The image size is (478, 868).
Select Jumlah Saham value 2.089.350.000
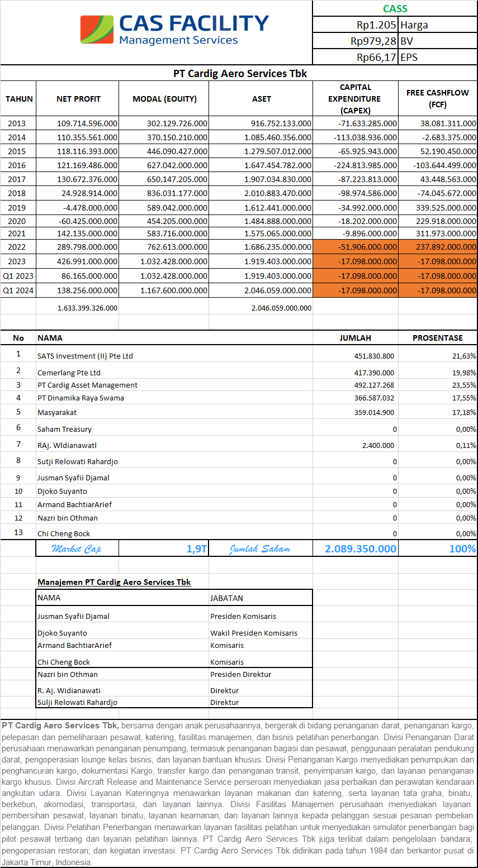coord(361,549)
